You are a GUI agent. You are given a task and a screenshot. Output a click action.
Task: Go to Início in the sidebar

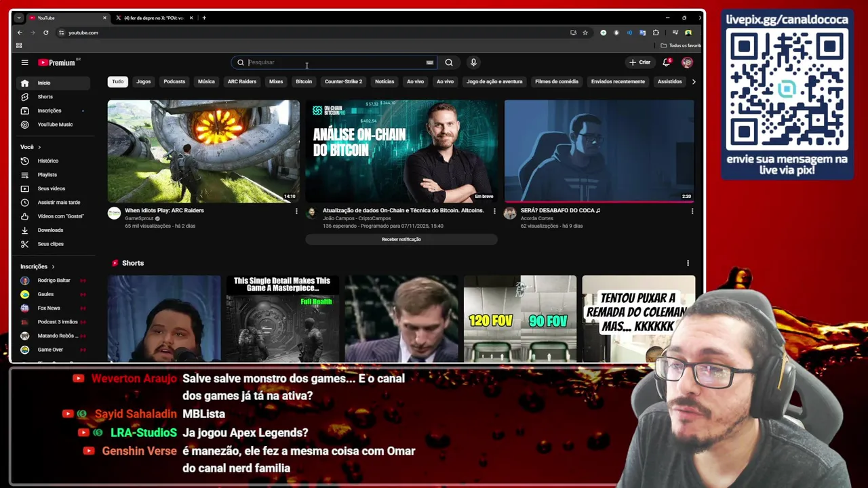54,83
